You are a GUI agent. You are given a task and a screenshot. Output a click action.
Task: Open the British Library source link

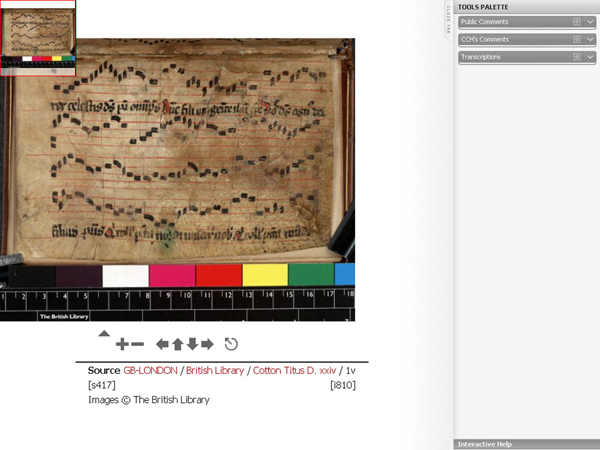215,370
